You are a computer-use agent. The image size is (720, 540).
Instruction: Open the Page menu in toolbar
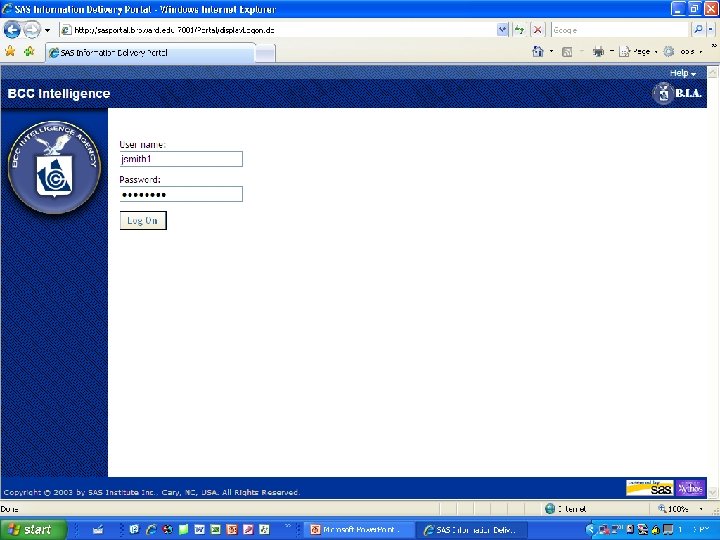coord(636,52)
